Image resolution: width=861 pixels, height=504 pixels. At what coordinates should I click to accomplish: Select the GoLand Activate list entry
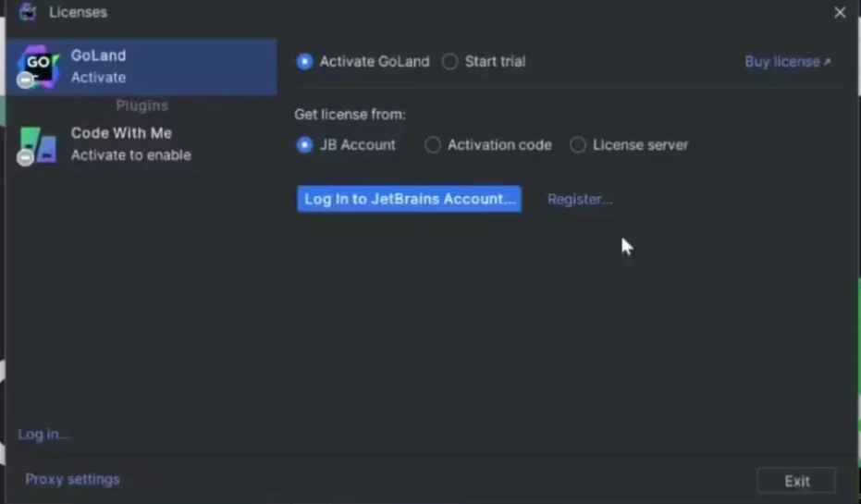point(141,67)
